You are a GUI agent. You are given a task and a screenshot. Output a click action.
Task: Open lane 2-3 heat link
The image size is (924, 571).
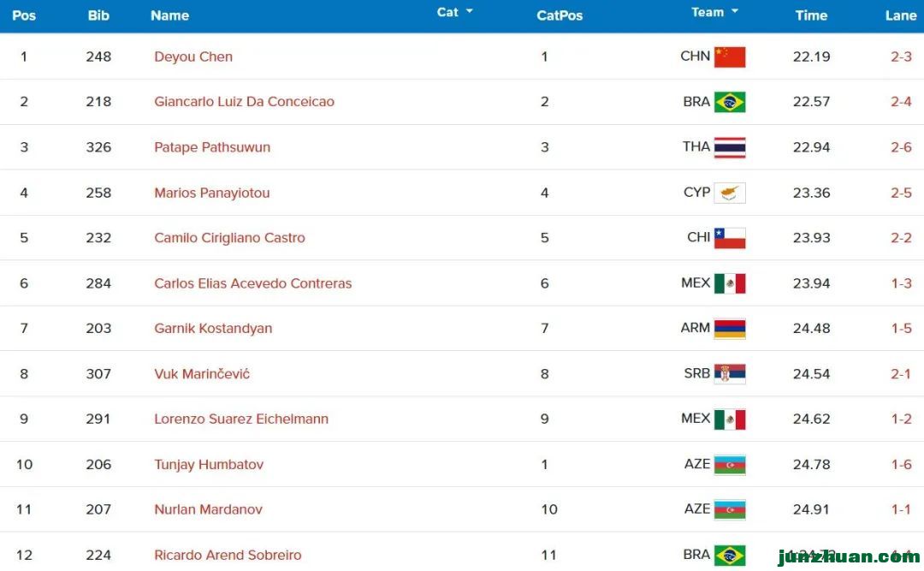coord(901,57)
